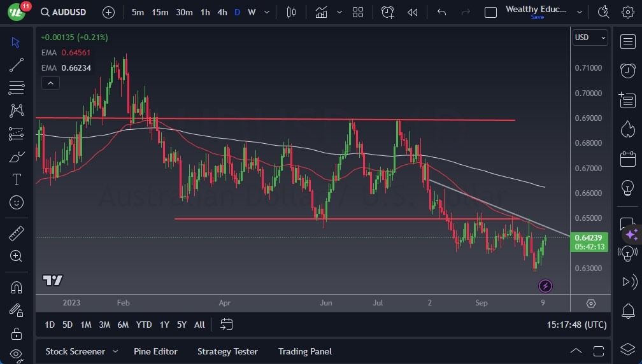
Task: Select the 4h timeframe button
Action: (222, 12)
